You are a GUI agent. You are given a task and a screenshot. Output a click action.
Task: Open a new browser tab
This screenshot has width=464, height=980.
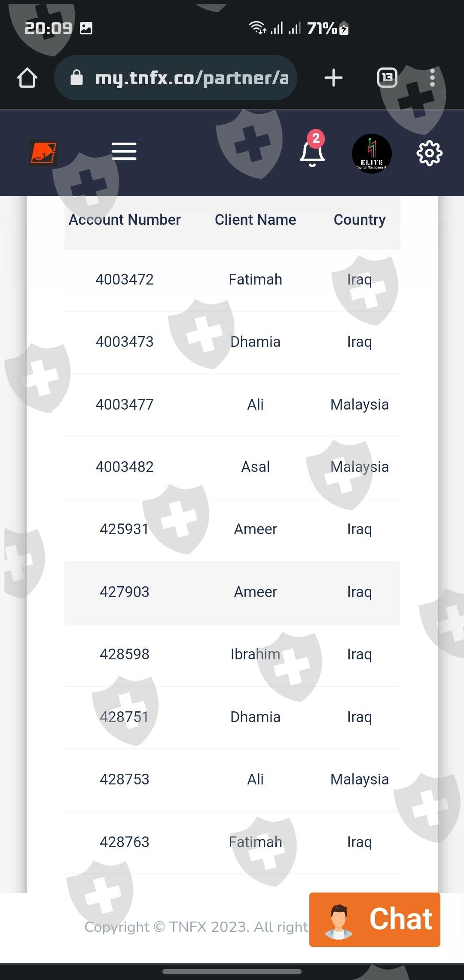[x=333, y=78]
